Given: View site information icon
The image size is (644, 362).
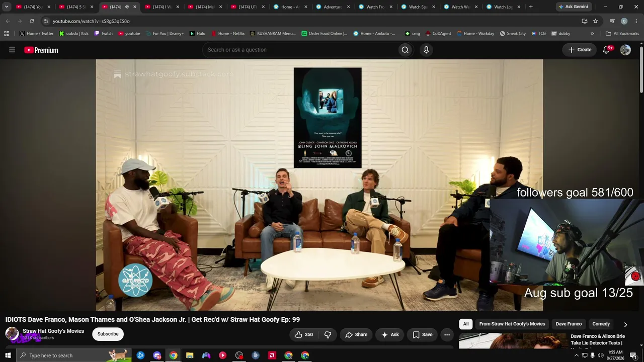Looking at the screenshot, I should point(46,21).
